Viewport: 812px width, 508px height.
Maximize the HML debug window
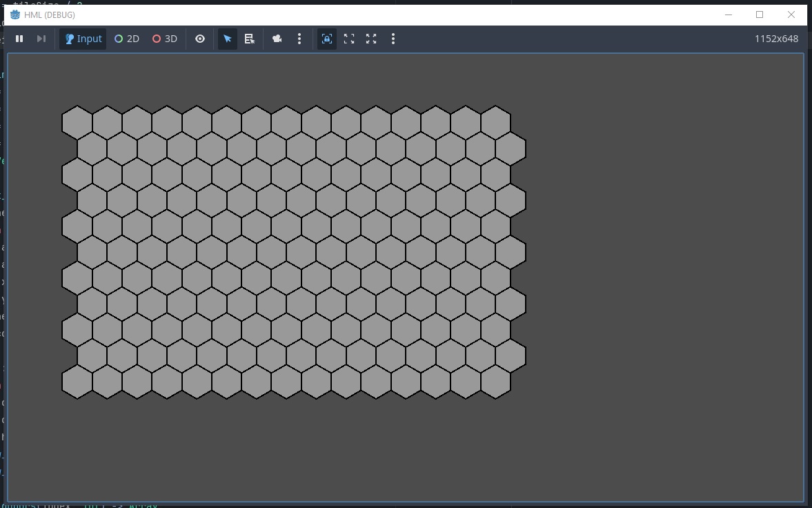click(760, 15)
